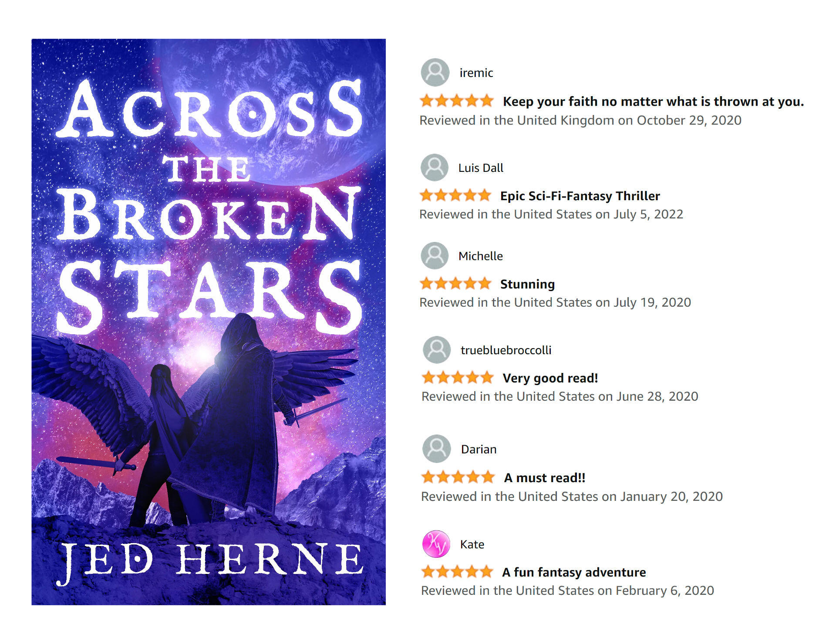Viewport: 836px width, 644px height.
Task: Click the username "truebluebroccolli"
Action: click(506, 350)
